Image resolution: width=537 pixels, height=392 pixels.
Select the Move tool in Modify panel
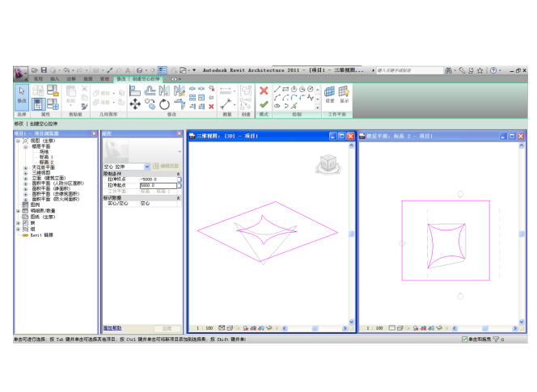click(x=134, y=104)
